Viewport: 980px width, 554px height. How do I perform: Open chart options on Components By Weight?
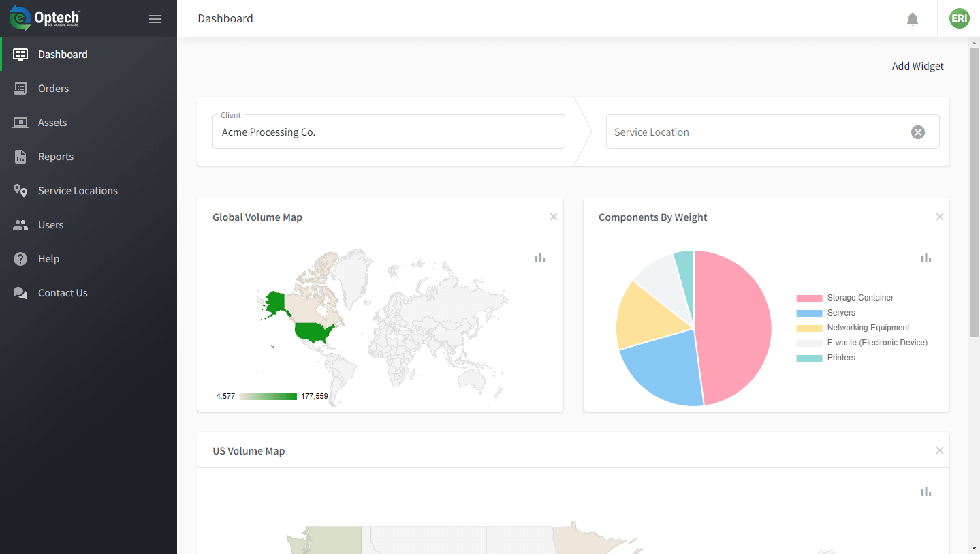point(926,258)
